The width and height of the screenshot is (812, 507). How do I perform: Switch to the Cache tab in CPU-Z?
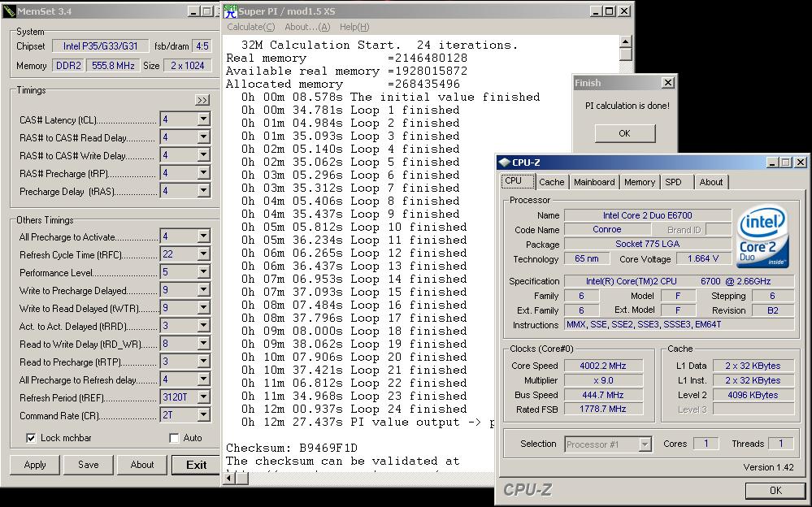click(552, 182)
